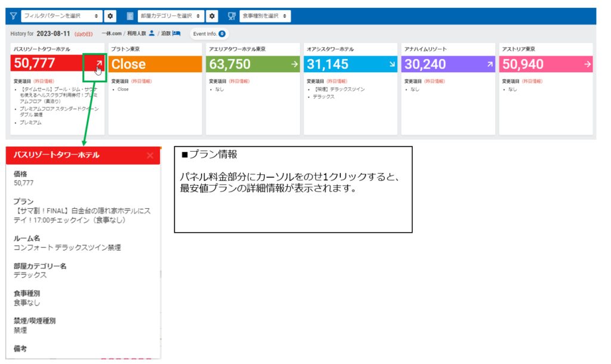Expand the 食事種別を選択 dropdown
611x364 pixels.
pyautogui.click(x=266, y=16)
